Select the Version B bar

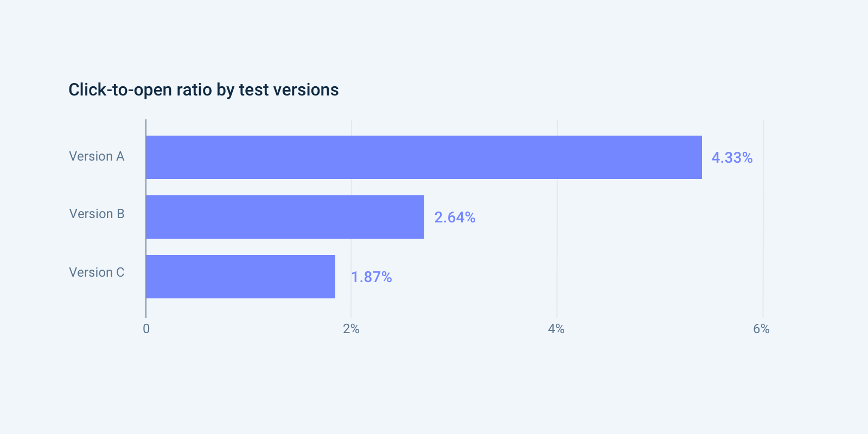click(x=285, y=217)
